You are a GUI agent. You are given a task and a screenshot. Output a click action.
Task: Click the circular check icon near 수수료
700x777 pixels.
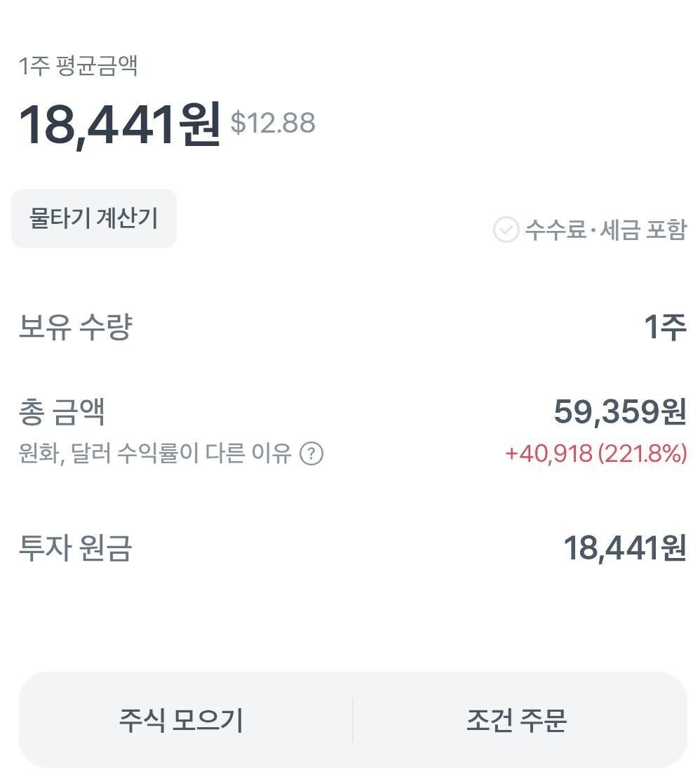pyautogui.click(x=506, y=230)
